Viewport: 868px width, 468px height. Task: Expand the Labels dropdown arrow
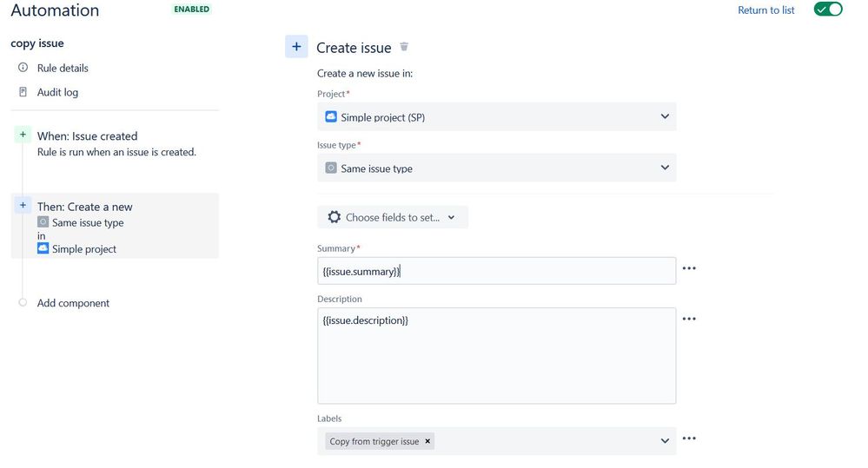(x=666, y=441)
